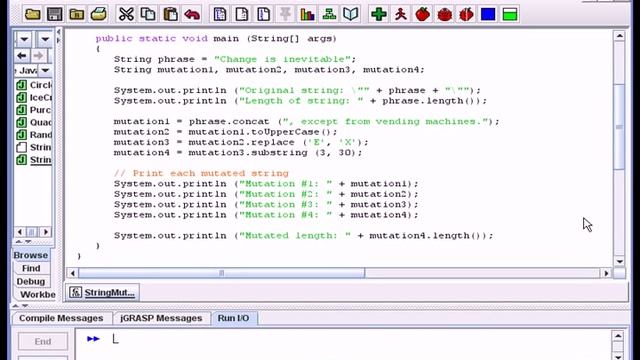This screenshot has height=360, width=640.
Task: Click the third page document icon
Action: [264, 14]
